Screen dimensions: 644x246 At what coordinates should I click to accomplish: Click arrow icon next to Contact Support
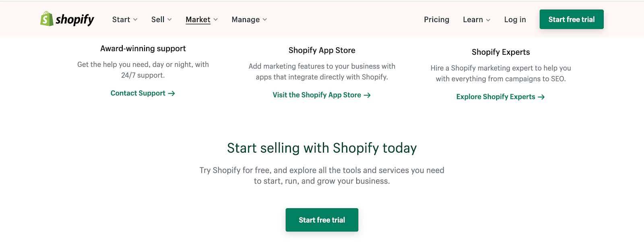171,93
